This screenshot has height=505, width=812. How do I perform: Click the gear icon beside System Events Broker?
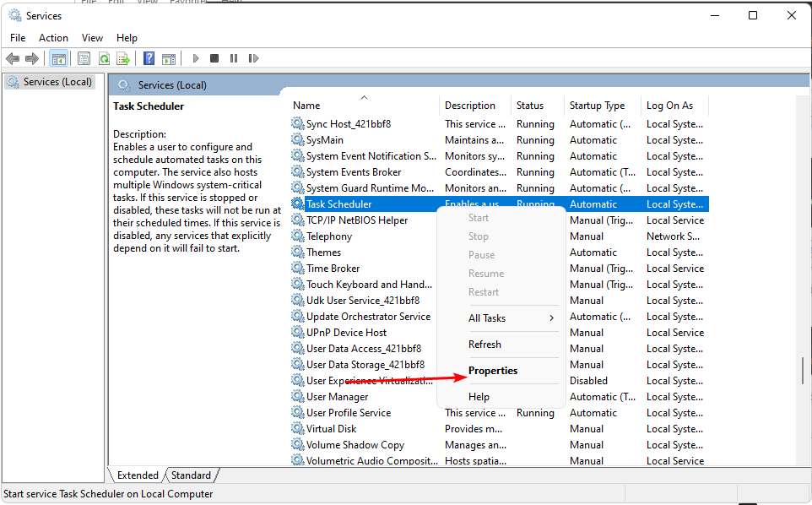(297, 172)
